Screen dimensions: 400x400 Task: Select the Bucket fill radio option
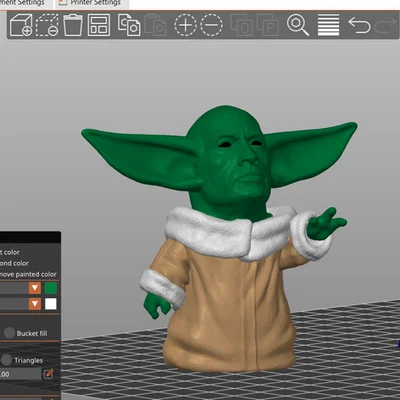coord(9,333)
